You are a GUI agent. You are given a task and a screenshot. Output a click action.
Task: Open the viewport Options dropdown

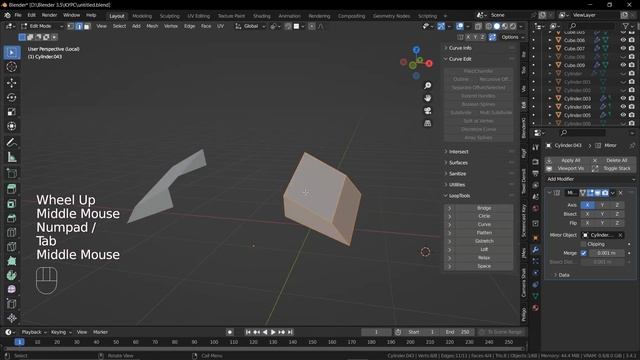click(x=512, y=37)
